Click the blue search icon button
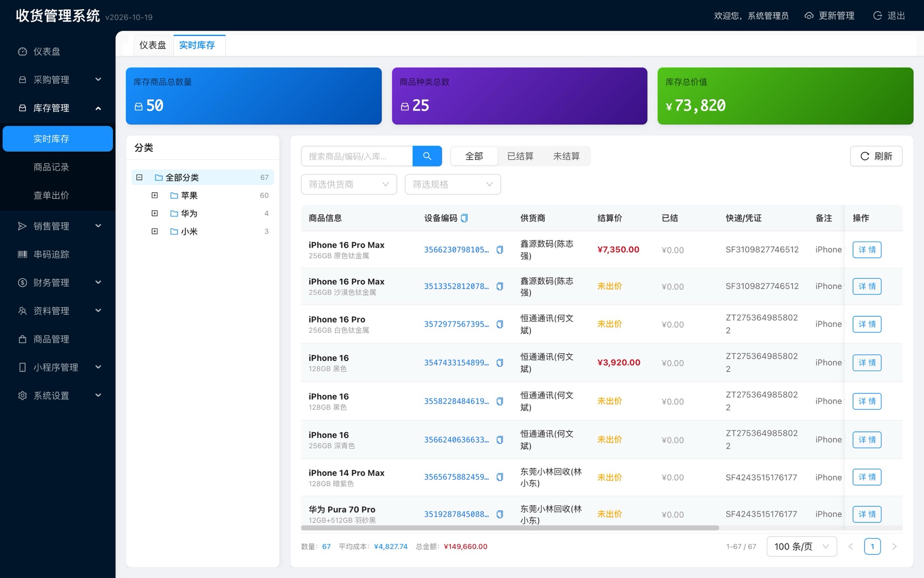 pyautogui.click(x=427, y=156)
